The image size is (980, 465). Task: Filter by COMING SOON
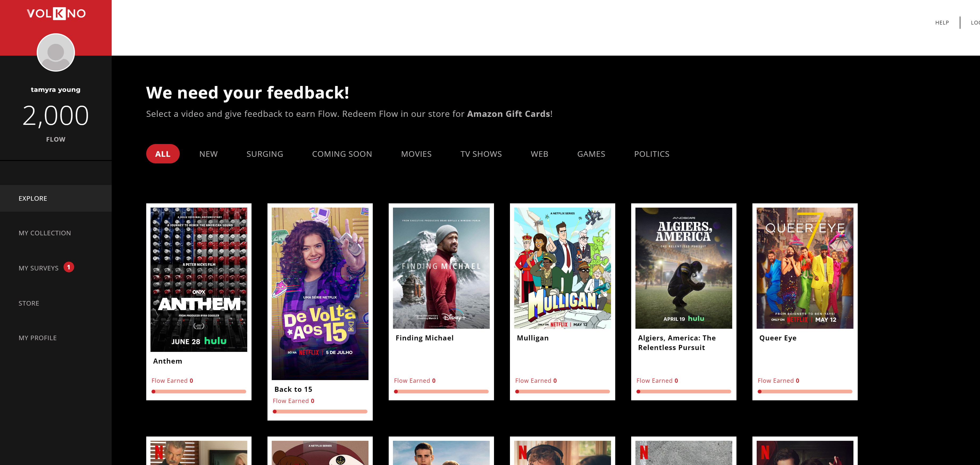point(342,154)
